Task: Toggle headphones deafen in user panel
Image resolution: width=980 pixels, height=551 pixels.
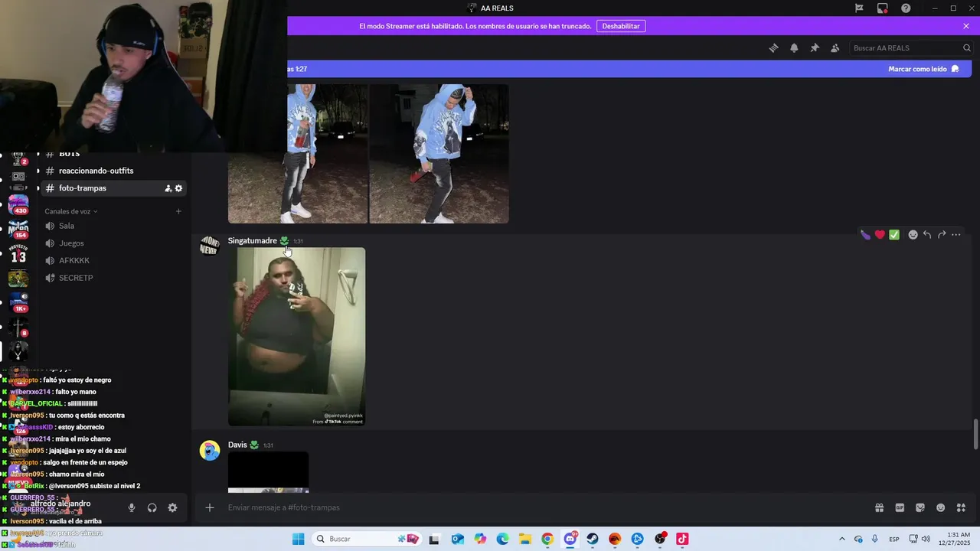Action: coord(152,507)
